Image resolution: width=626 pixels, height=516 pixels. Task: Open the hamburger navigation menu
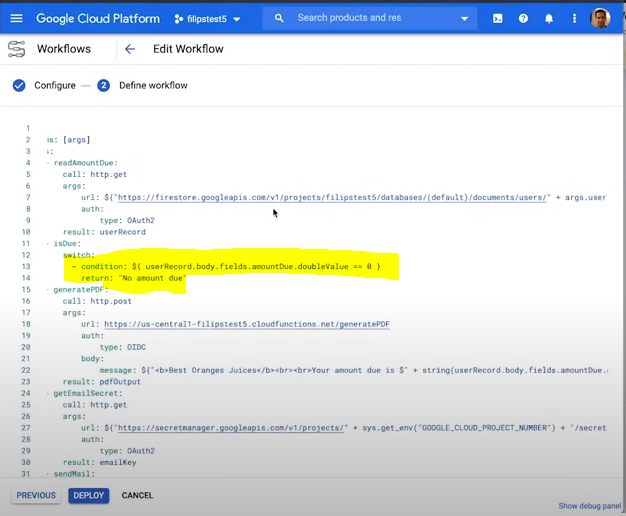coord(16,18)
